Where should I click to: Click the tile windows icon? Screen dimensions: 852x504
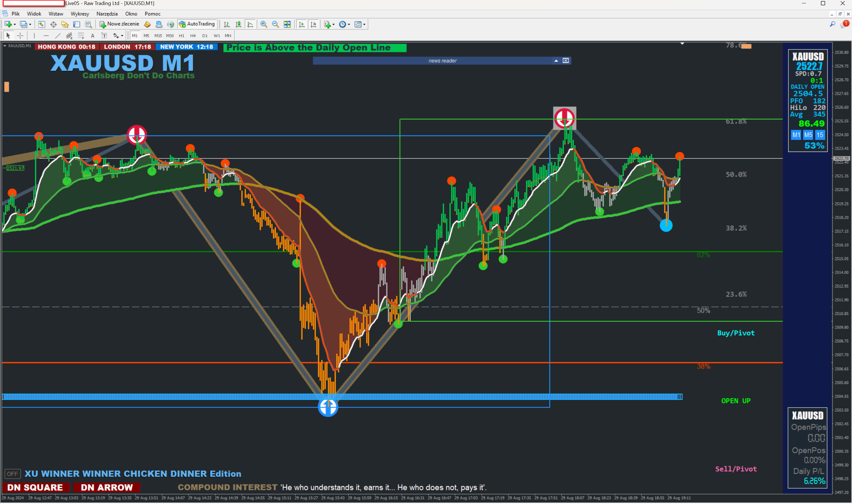pos(287,24)
